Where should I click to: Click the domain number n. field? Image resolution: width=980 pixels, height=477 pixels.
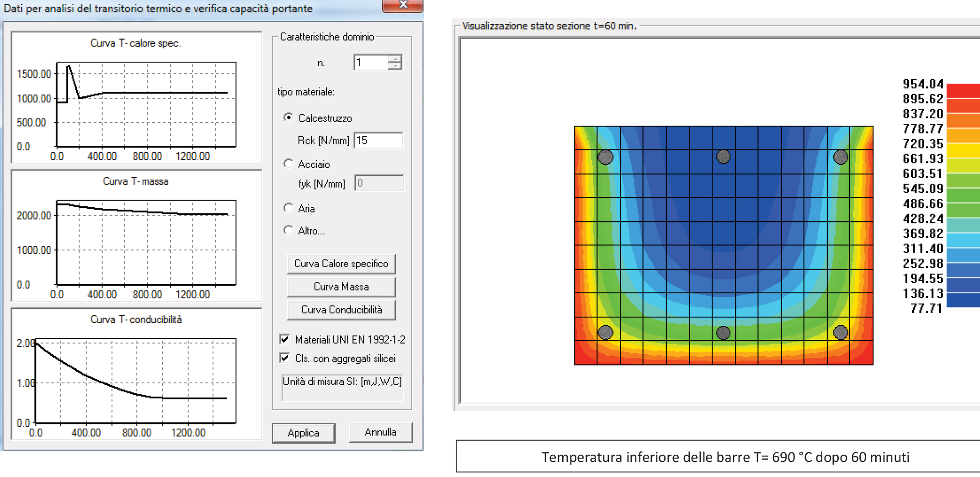(371, 62)
